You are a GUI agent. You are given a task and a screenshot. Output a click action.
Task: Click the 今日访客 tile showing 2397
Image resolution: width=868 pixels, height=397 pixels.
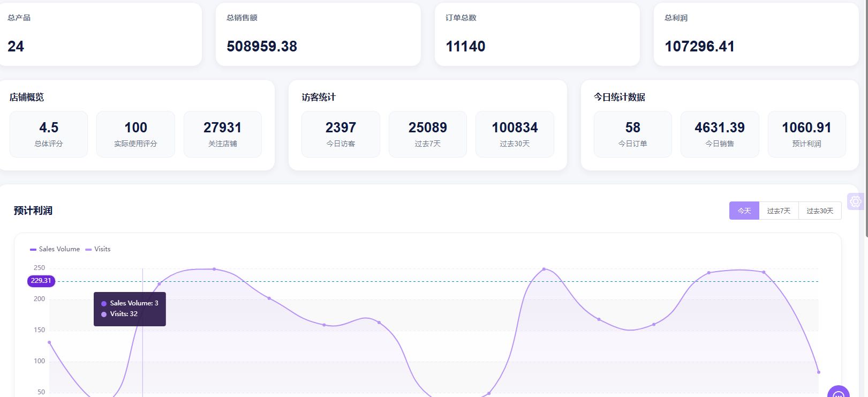pyautogui.click(x=341, y=134)
